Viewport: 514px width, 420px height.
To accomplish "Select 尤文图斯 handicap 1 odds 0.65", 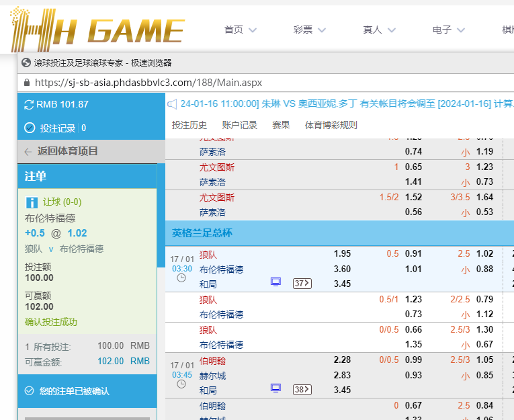I will 413,167.
